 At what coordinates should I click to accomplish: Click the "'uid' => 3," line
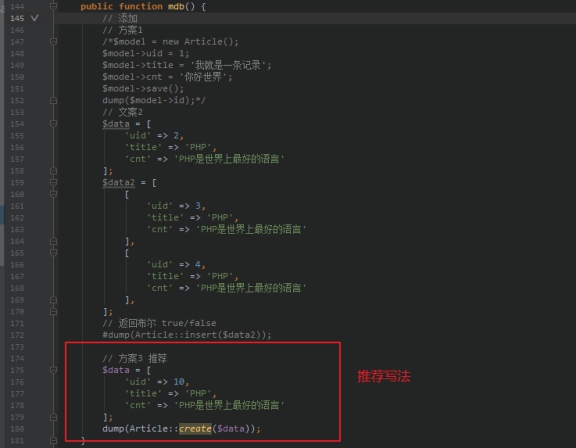point(176,206)
